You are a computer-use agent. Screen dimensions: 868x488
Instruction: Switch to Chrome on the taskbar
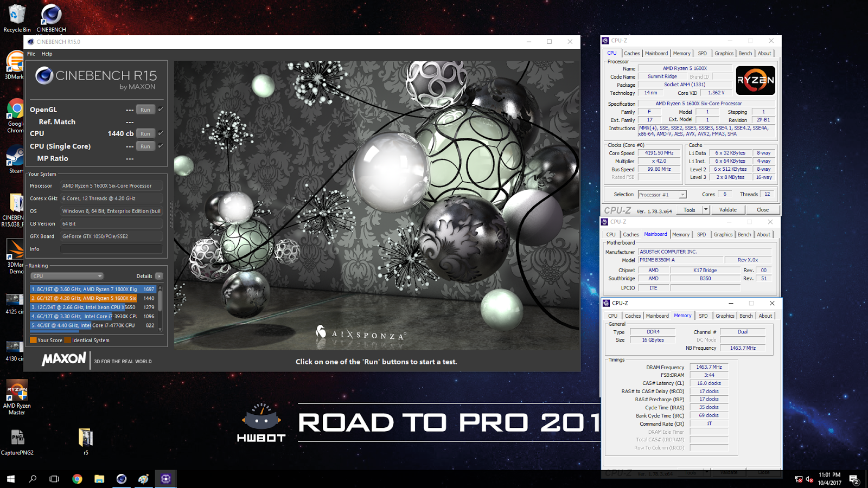tap(77, 479)
